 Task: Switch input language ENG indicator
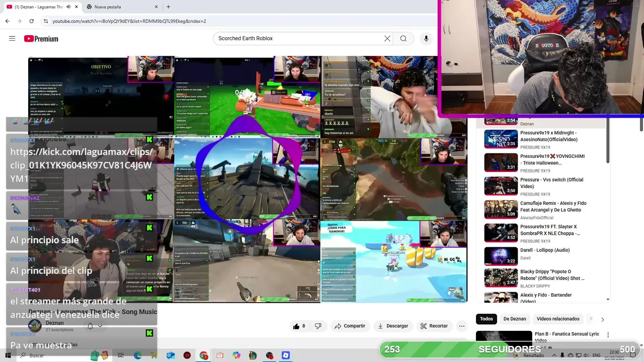596,355
